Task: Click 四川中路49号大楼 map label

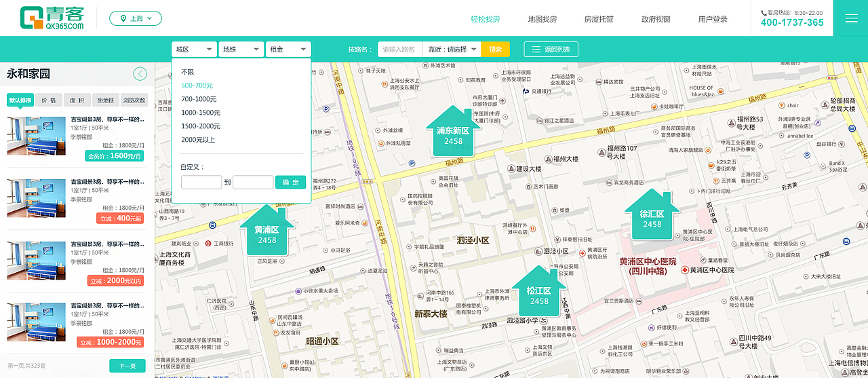Action: (x=756, y=341)
